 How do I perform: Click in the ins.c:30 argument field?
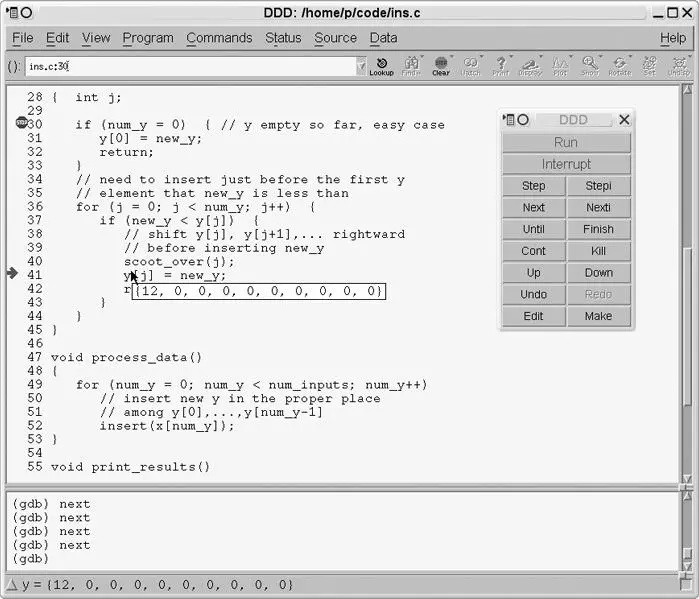pyautogui.click(x=190, y=67)
